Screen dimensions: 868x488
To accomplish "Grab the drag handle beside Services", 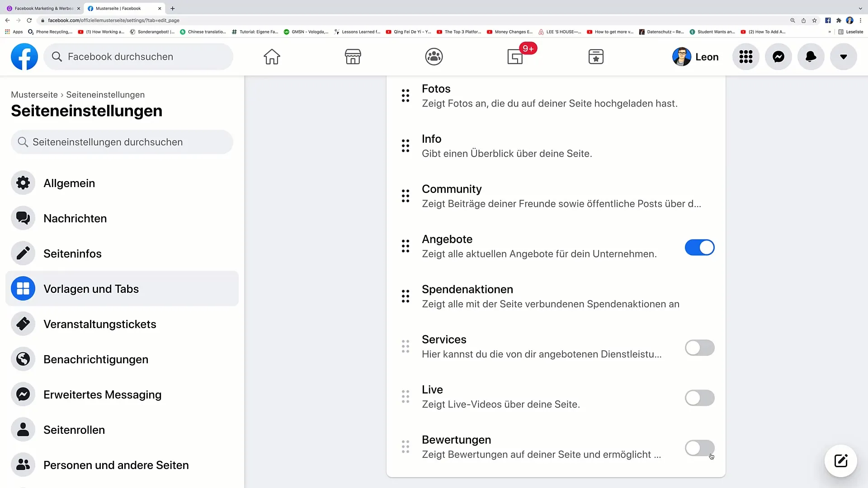I will [406, 347].
